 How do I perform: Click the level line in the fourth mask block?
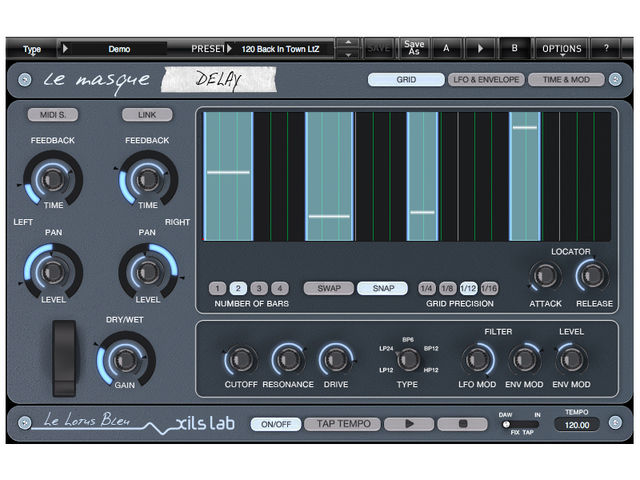pos(525,128)
